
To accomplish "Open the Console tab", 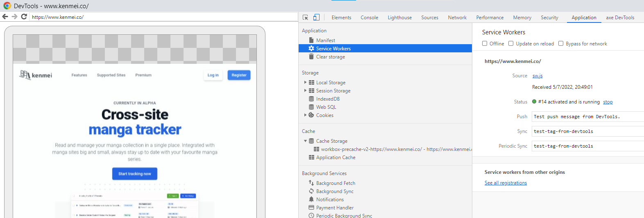I will tap(370, 18).
